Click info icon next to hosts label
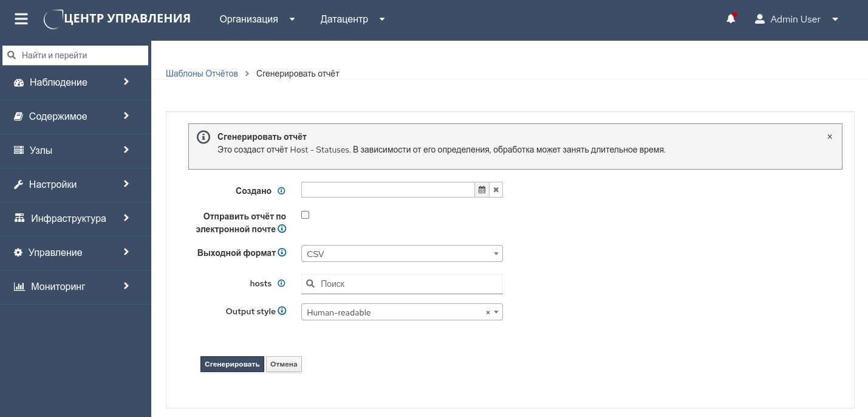868x417 pixels. pyautogui.click(x=281, y=283)
